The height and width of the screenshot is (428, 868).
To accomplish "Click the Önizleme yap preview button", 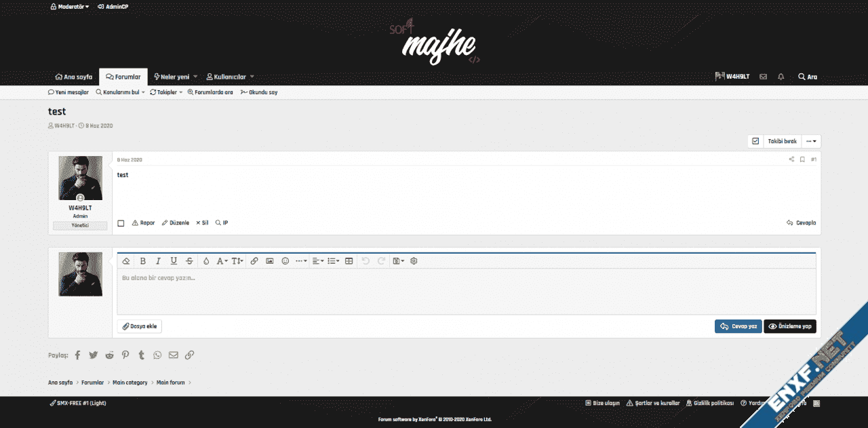I will click(790, 326).
